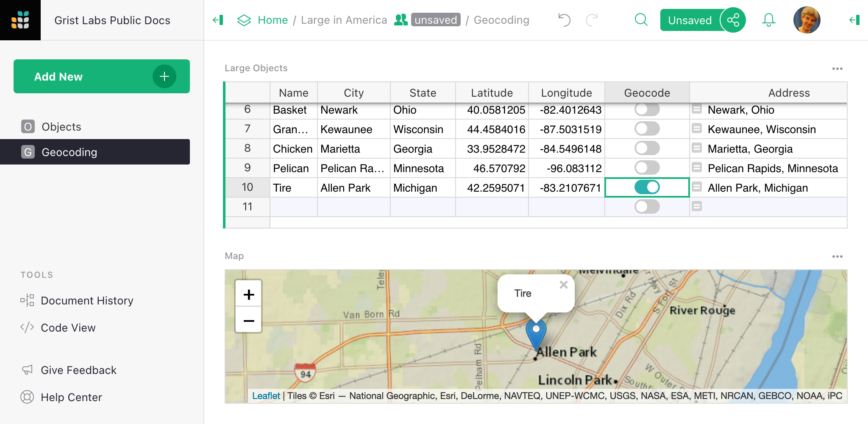868x424 pixels.
Task: Zoom in on the map
Action: point(249,294)
